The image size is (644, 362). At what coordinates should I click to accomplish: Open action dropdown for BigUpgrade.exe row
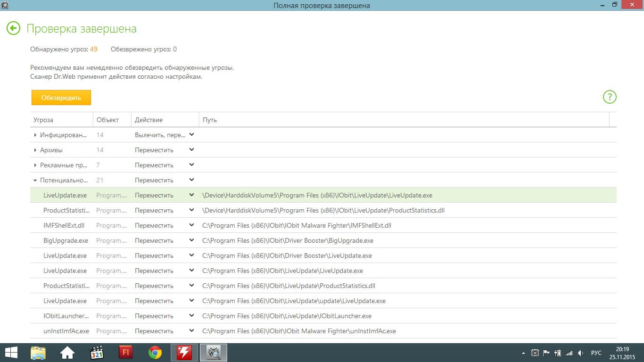(x=191, y=240)
